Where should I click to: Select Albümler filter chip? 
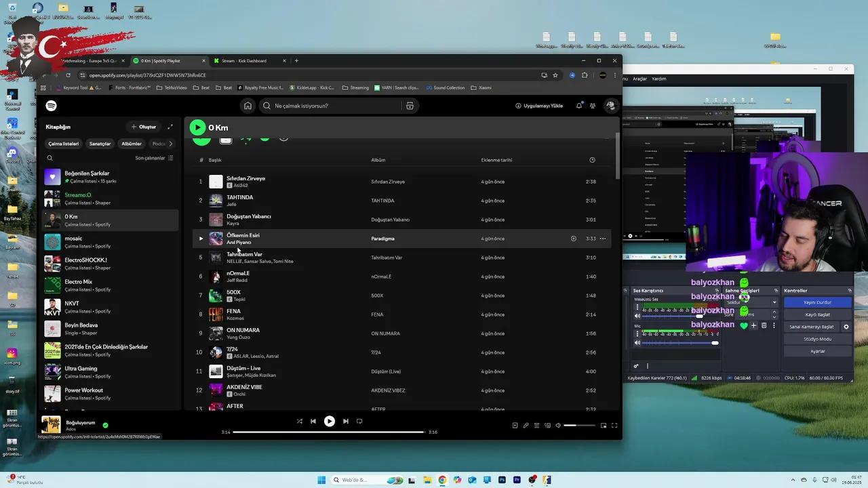tap(132, 144)
